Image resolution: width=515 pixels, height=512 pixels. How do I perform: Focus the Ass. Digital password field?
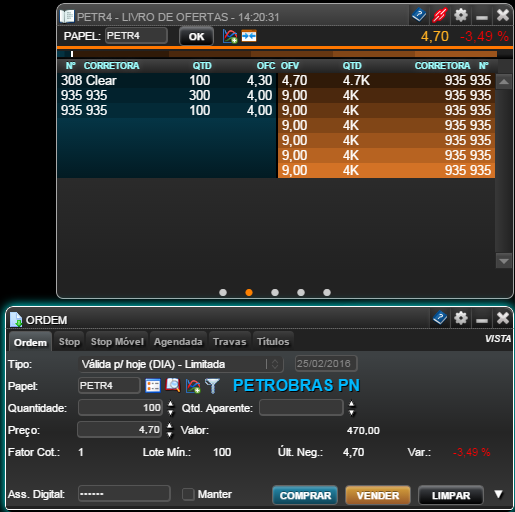(x=124, y=493)
